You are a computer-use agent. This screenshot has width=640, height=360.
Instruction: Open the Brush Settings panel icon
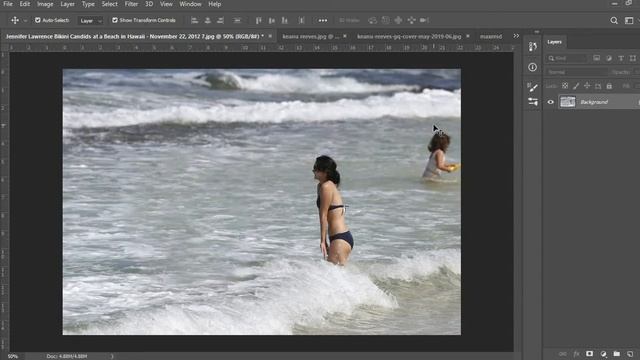click(533, 87)
